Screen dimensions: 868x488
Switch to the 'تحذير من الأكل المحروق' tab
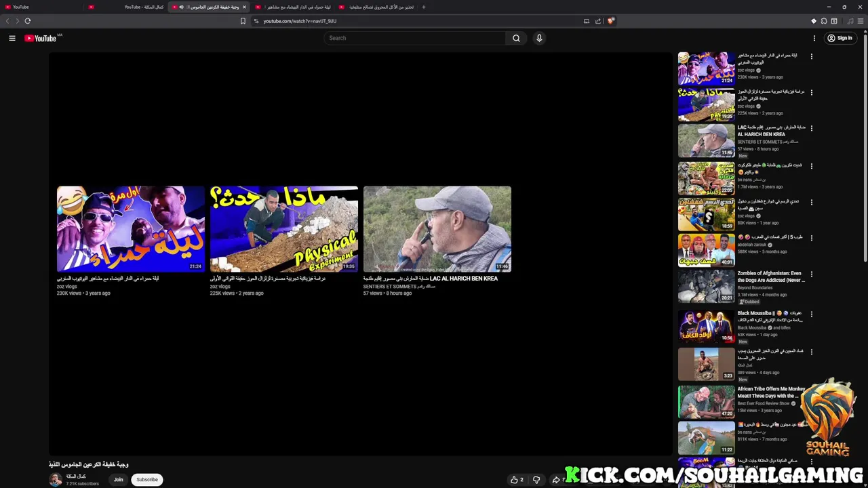(x=377, y=7)
